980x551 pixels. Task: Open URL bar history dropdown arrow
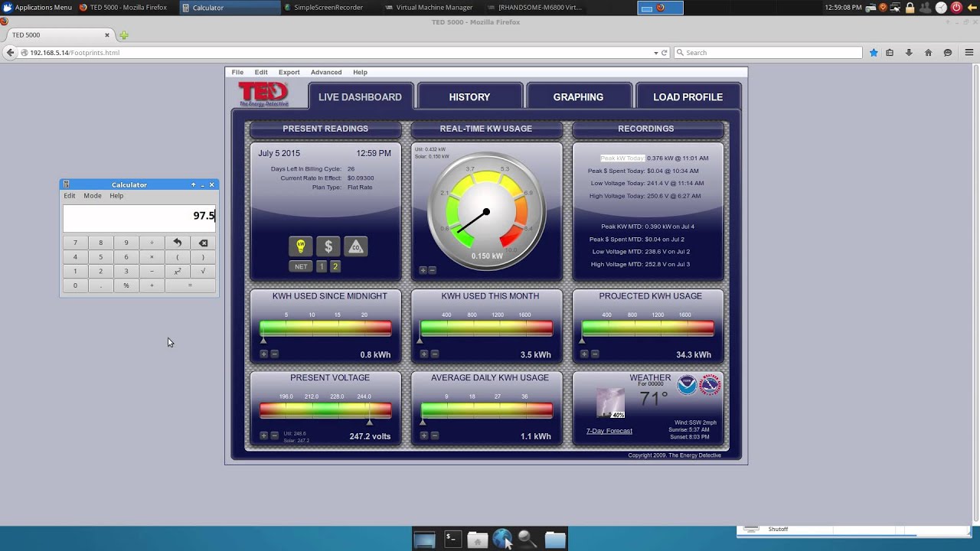point(655,53)
